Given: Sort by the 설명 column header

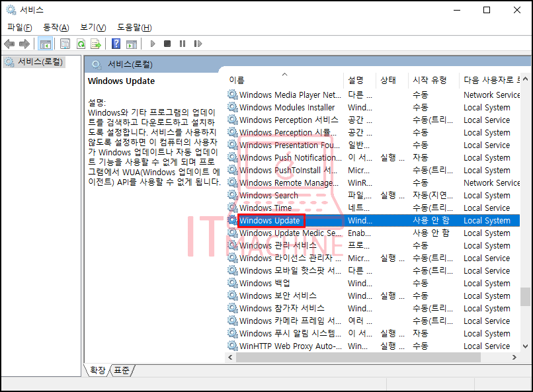Looking at the screenshot, I should (x=360, y=80).
